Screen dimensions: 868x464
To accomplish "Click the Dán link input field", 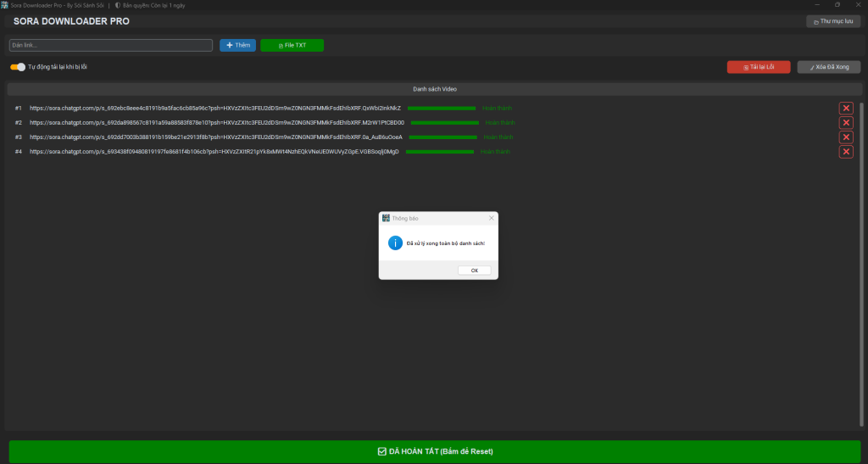I will (111, 46).
